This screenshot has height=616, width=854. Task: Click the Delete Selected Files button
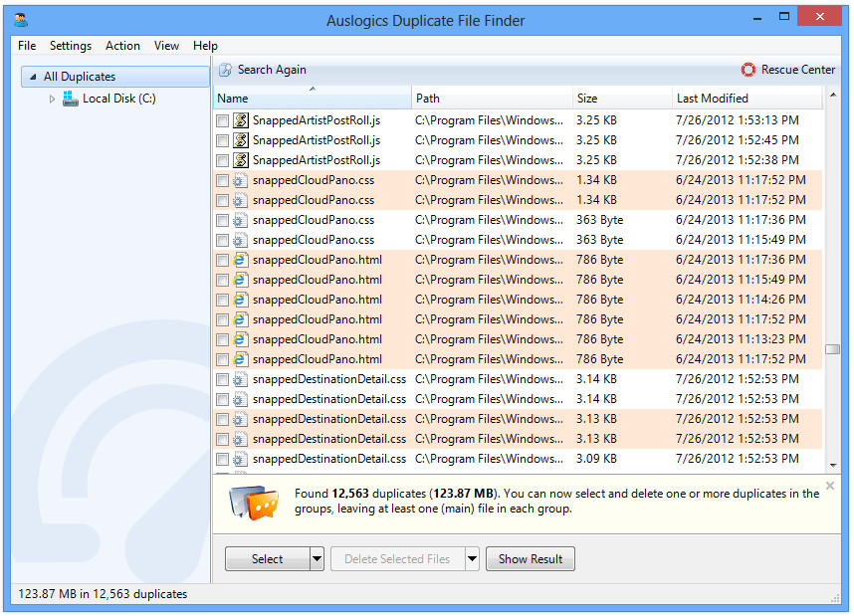[397, 559]
